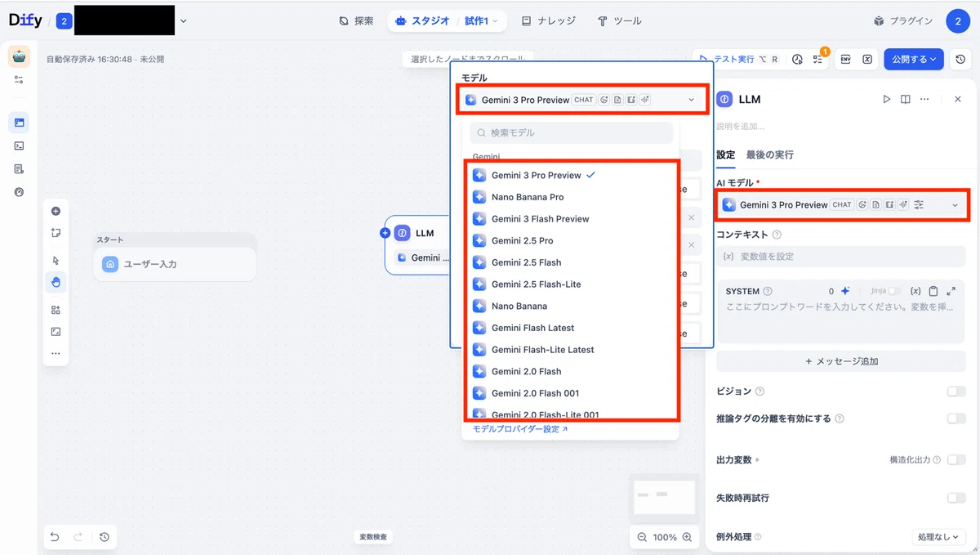This screenshot has height=555, width=980.
Task: Select Gemini 3 Flash Preview model
Action: pos(572,219)
